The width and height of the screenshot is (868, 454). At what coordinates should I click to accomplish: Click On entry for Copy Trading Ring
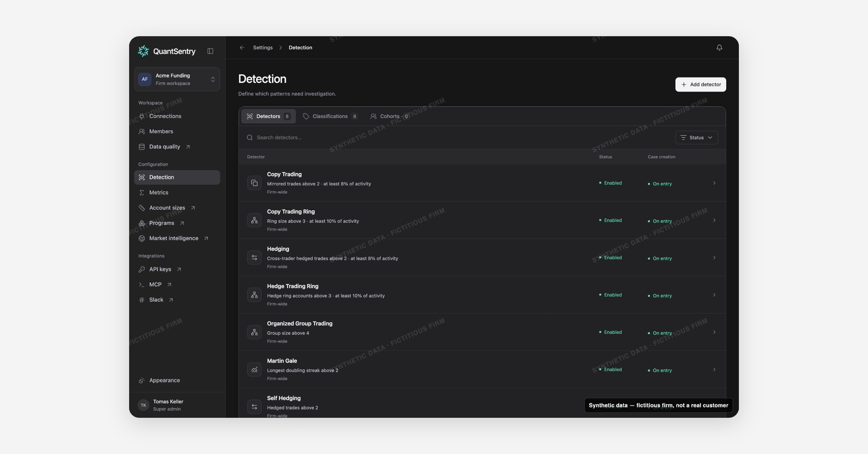point(660,221)
